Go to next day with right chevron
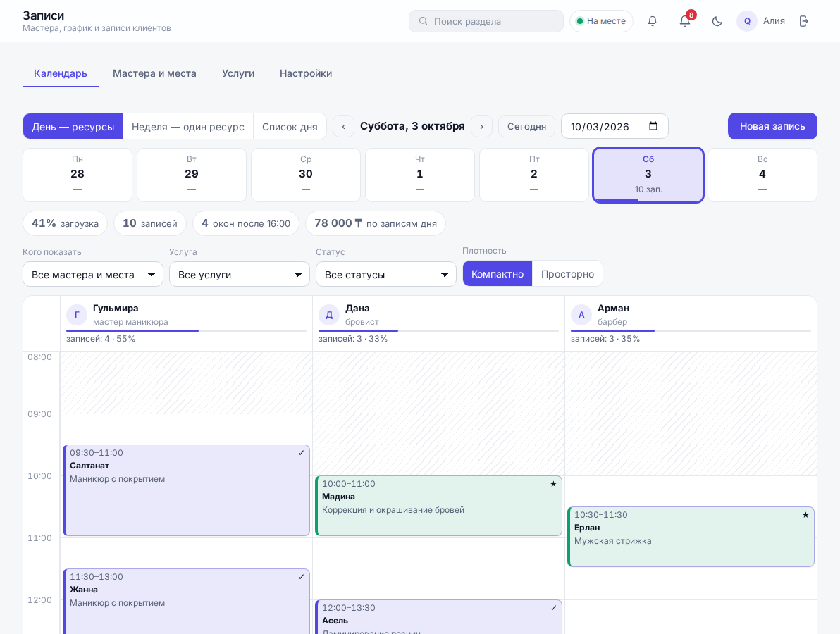Screen dimensions: 840x634 481,126
